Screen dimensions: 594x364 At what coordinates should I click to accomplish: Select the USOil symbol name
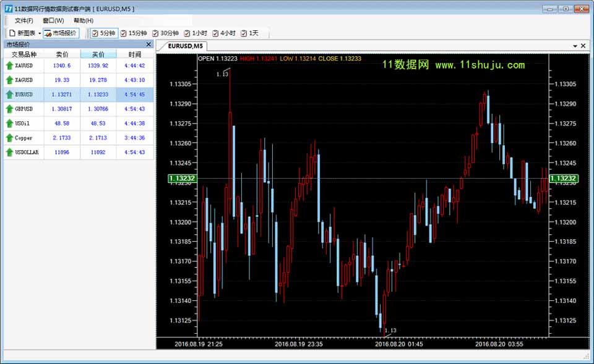(22, 124)
